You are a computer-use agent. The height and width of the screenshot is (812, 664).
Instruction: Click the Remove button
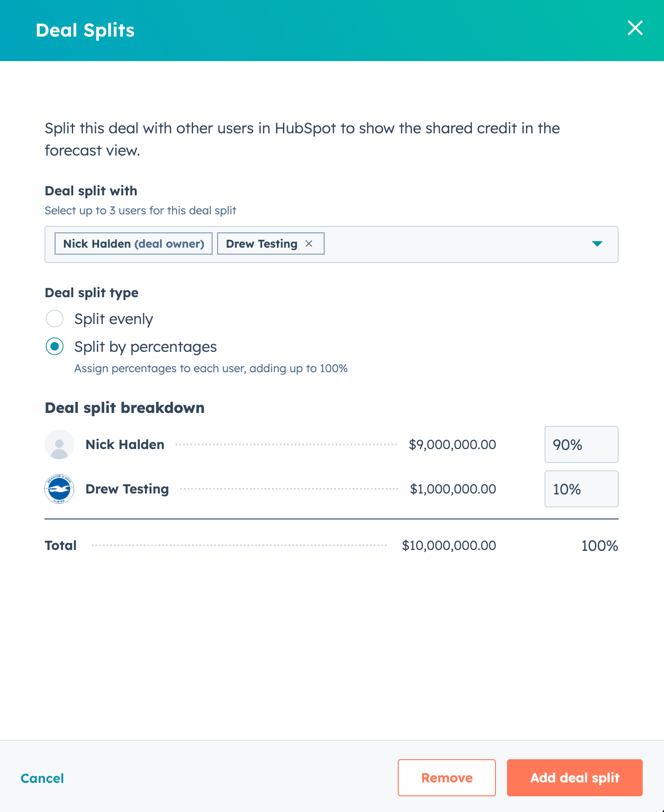point(446,778)
